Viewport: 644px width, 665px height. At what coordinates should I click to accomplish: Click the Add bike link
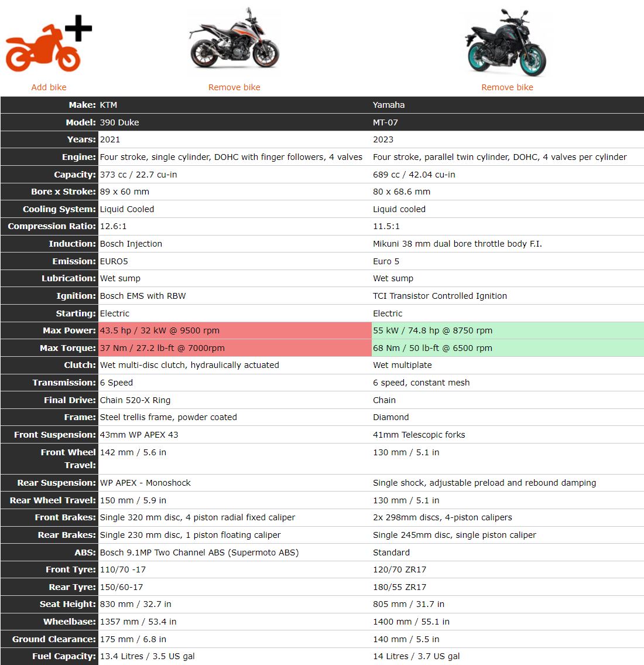tap(49, 87)
